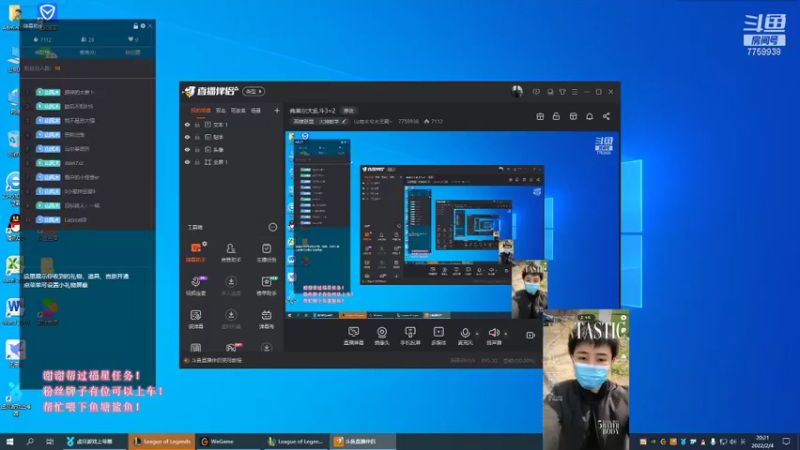
Task: Switch to middle tab in danmaku assistant
Action: coord(87,52)
